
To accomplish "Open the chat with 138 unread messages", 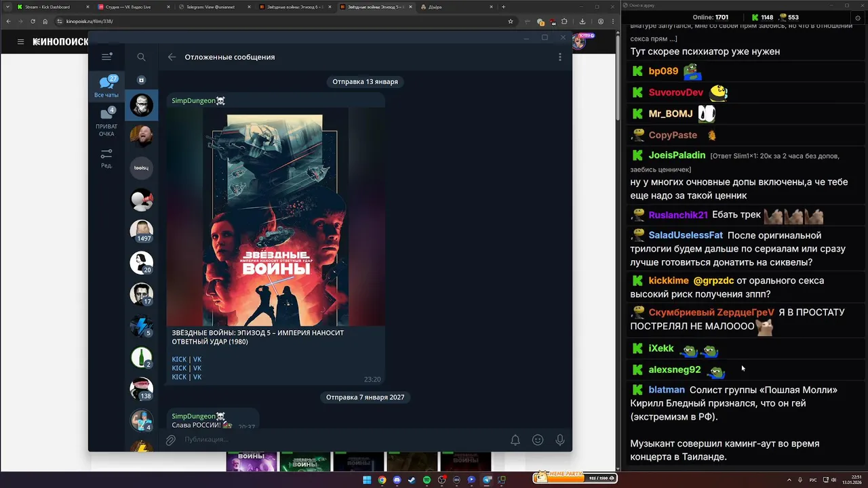I will [x=142, y=388].
